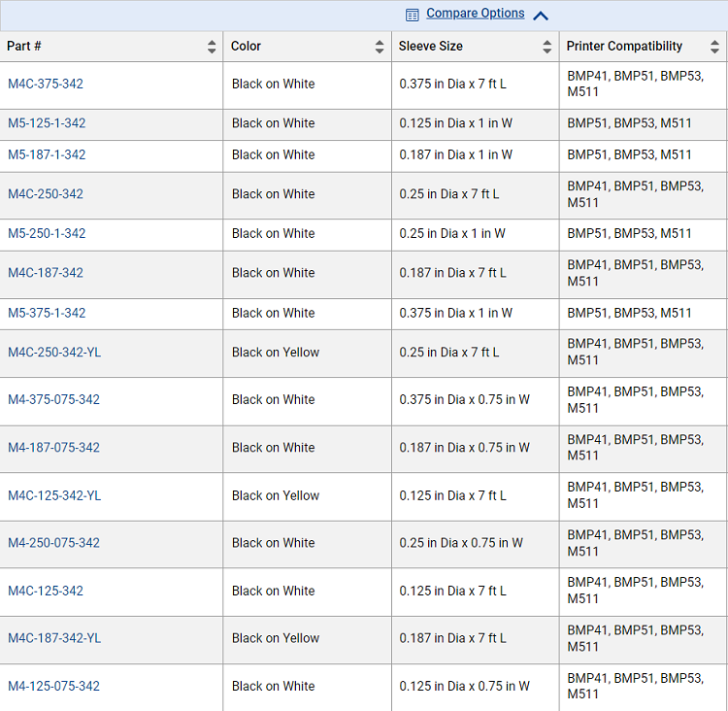The image size is (728, 711).
Task: Click printer compatibility in M4C-375-342 row
Action: coord(635,85)
